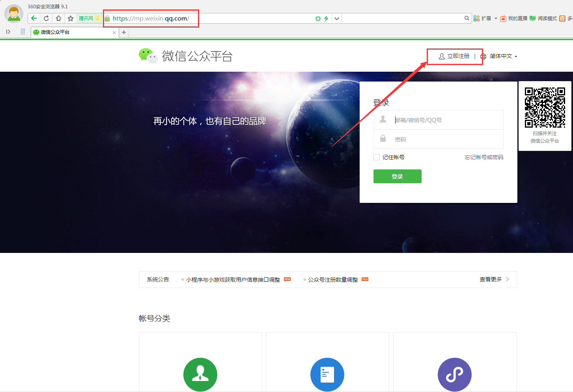The image size is (573, 392).
Task: Click the user avatar in browser corner
Action: (14, 14)
